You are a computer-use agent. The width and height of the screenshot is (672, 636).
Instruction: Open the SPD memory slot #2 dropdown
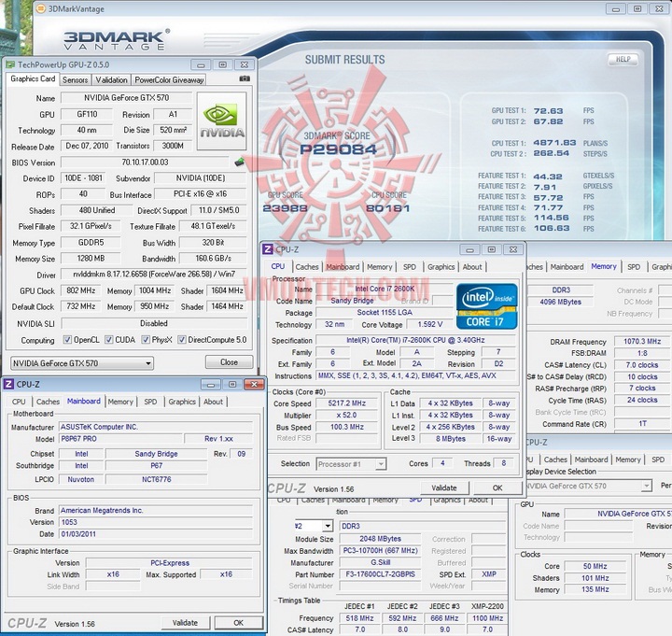314,526
